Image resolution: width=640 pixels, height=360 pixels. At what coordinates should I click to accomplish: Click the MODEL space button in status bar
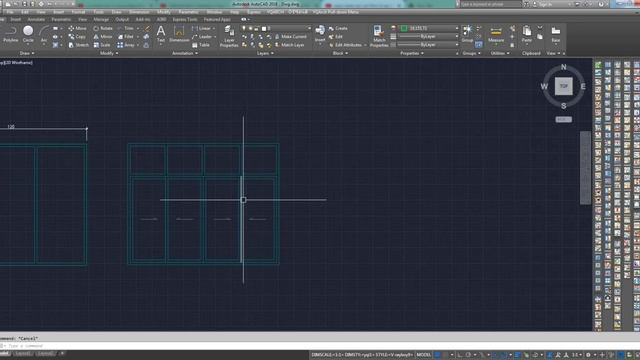(424, 355)
